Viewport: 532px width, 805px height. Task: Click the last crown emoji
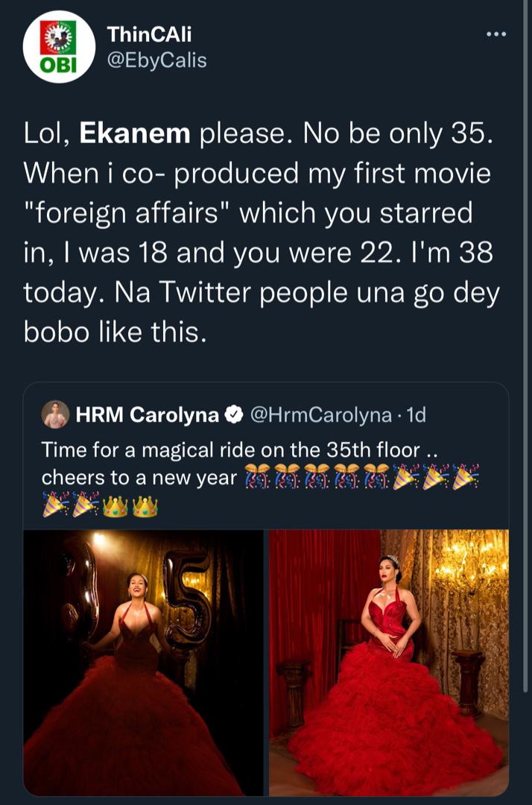click(x=145, y=506)
